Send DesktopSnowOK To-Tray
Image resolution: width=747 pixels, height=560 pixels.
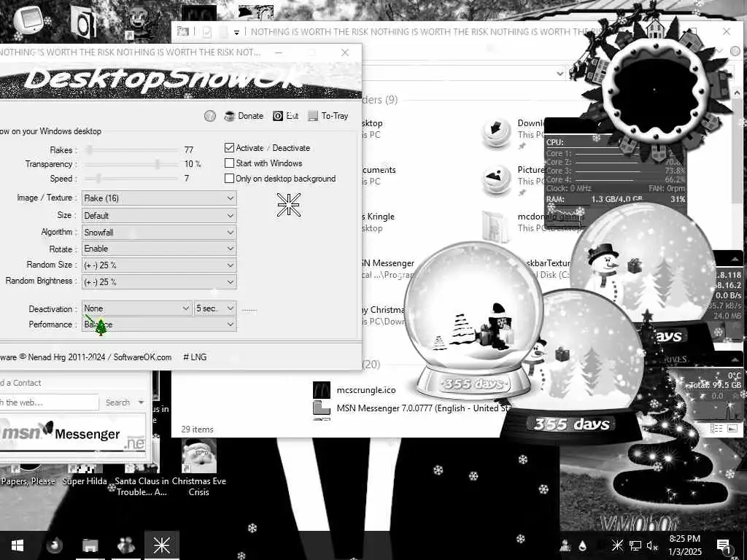pyautogui.click(x=328, y=116)
